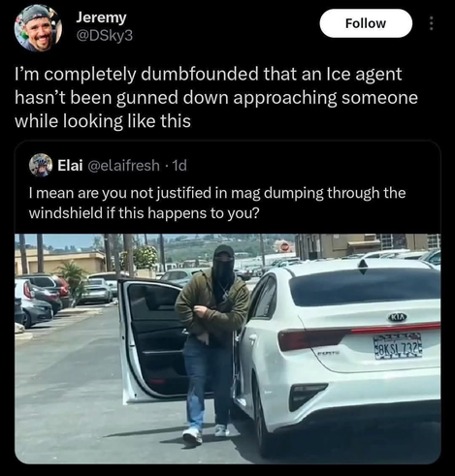Open Jeremy's display name profile link
455x476 pixels.
101,18
